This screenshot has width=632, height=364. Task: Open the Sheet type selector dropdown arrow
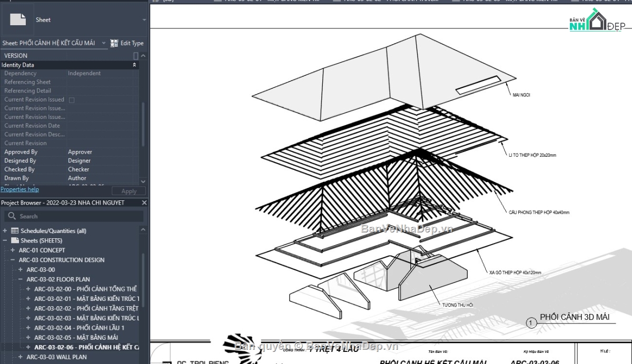[144, 20]
